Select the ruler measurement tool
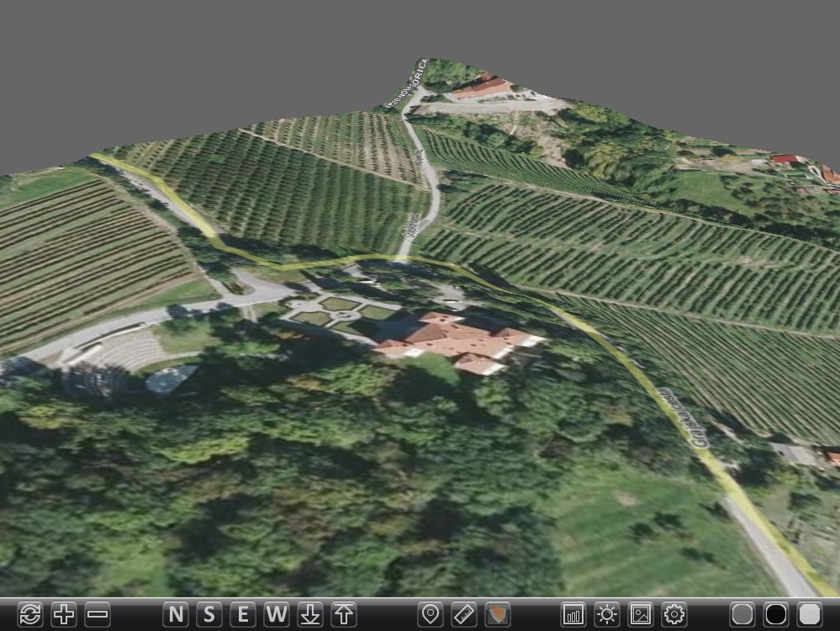 tap(463, 614)
